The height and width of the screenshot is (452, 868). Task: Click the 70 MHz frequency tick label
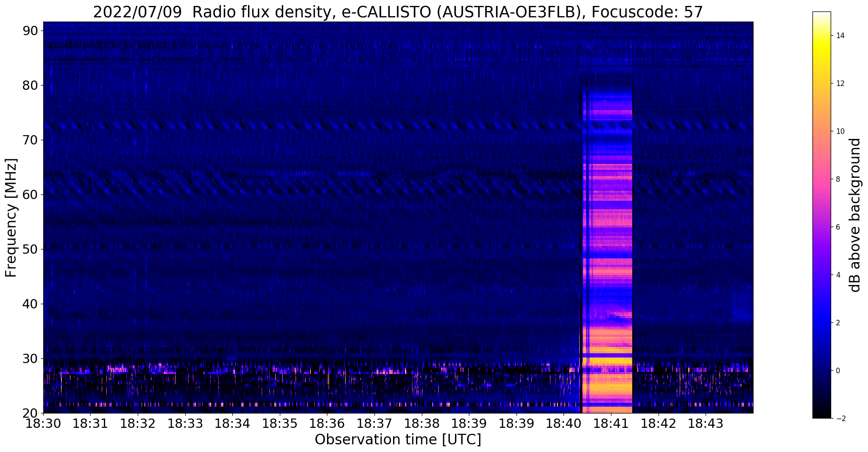click(x=31, y=140)
